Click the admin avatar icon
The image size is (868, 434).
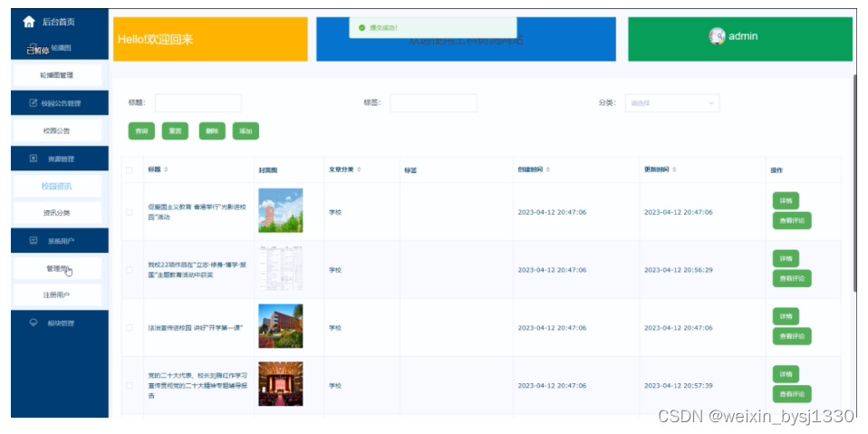(x=717, y=36)
